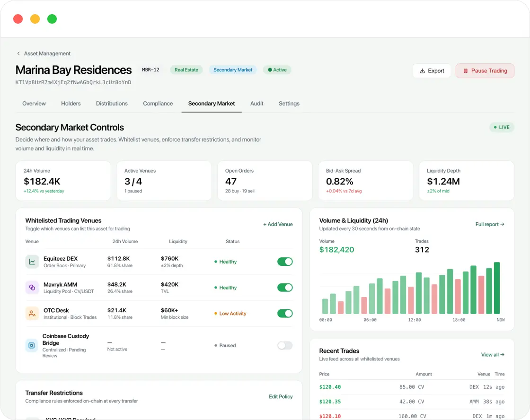Click the macOS green maximize button

click(x=52, y=19)
